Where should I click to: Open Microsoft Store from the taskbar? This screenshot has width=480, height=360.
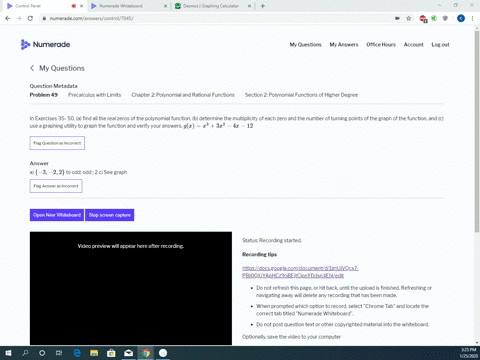coord(111,353)
